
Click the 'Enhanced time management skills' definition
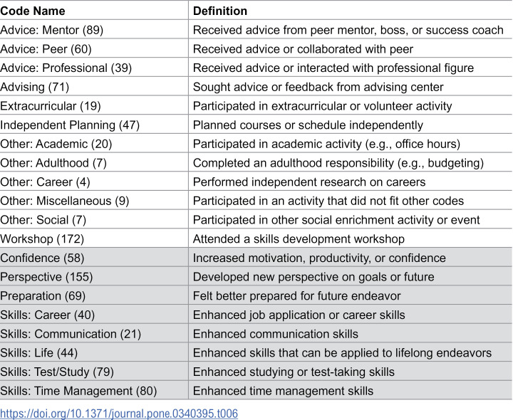(283, 391)
